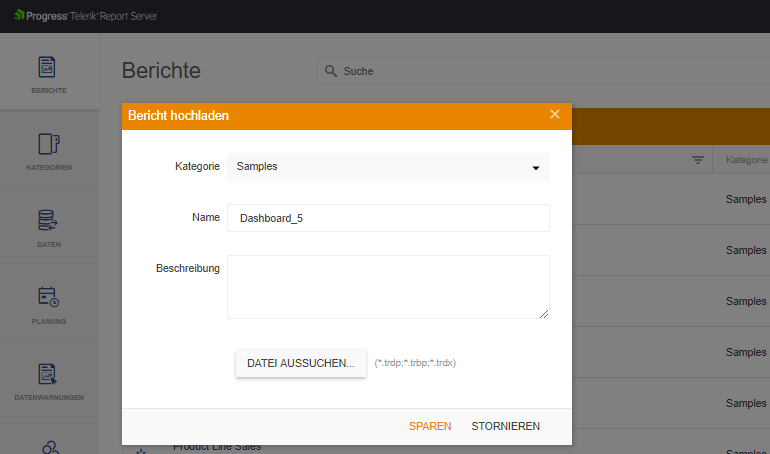This screenshot has width=770, height=454.
Task: Click the Berichte page heading
Action: click(161, 70)
